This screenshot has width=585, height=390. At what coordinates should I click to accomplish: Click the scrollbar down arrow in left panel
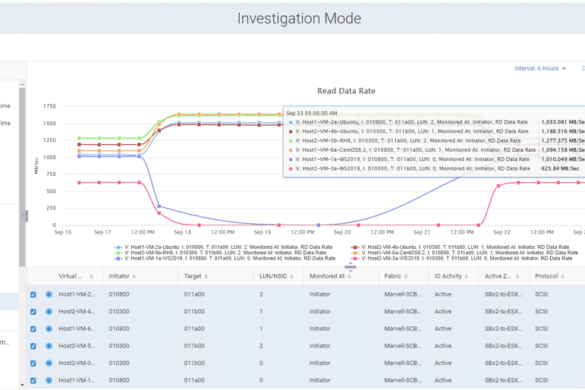[x=22, y=385]
